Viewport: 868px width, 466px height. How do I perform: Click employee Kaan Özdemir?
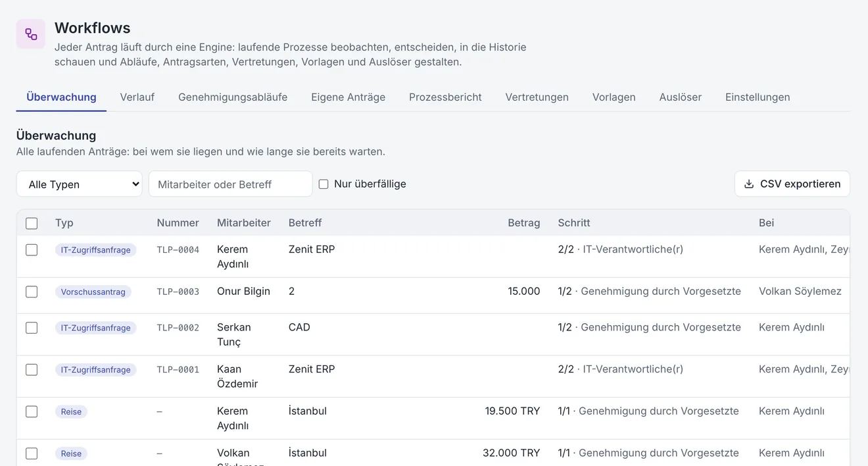click(237, 376)
